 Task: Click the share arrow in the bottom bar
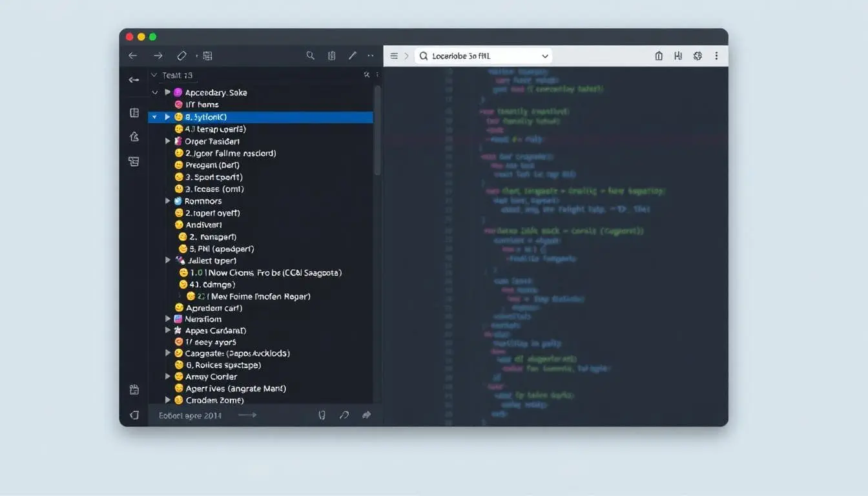pos(367,415)
